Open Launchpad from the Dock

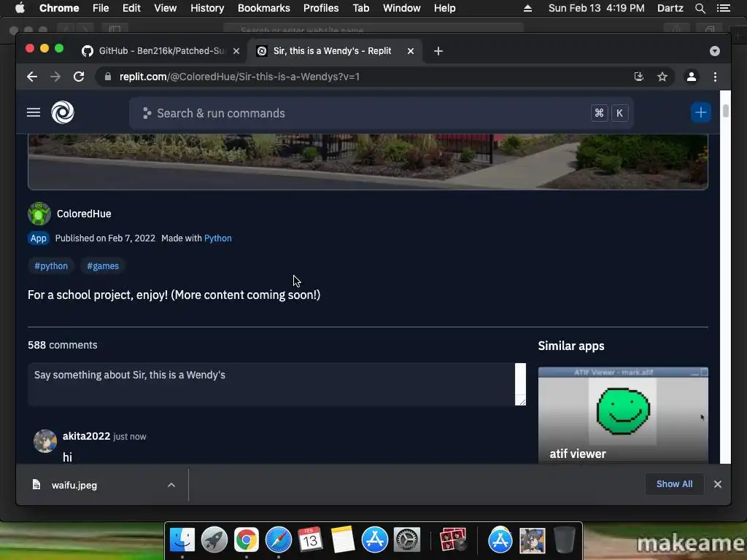tap(214, 540)
